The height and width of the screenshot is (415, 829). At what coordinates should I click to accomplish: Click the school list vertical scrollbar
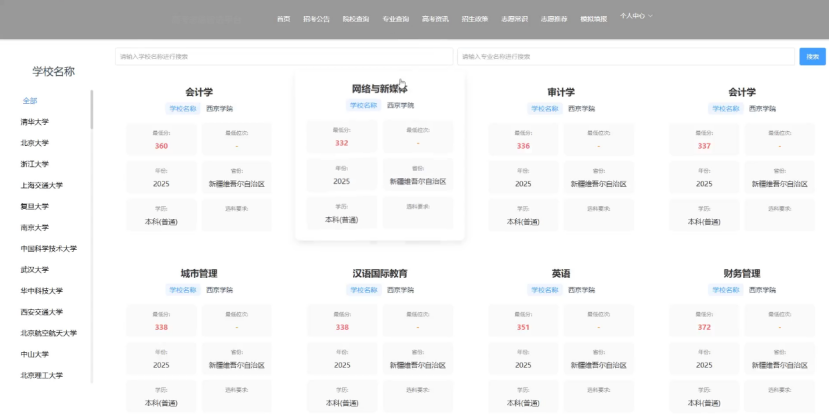(91, 109)
